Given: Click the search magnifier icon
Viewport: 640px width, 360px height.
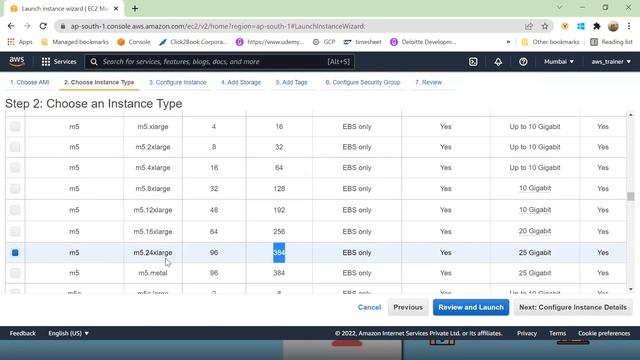Looking at the screenshot, I should [x=94, y=62].
